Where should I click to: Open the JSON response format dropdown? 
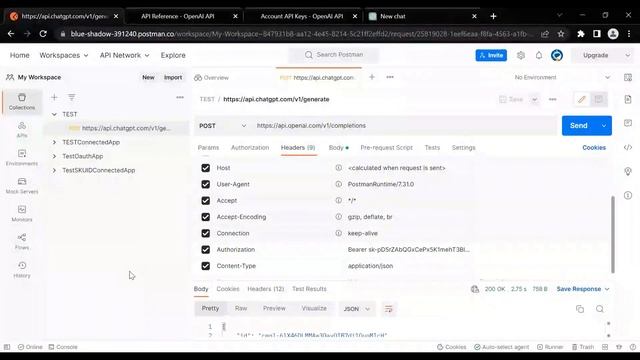click(x=356, y=309)
